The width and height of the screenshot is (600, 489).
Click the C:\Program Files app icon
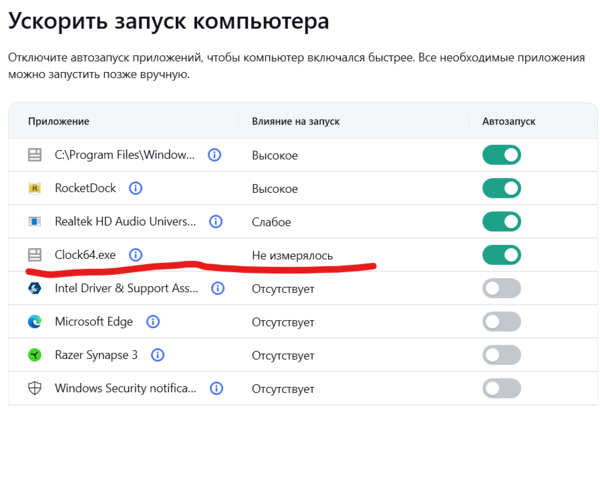[35, 155]
